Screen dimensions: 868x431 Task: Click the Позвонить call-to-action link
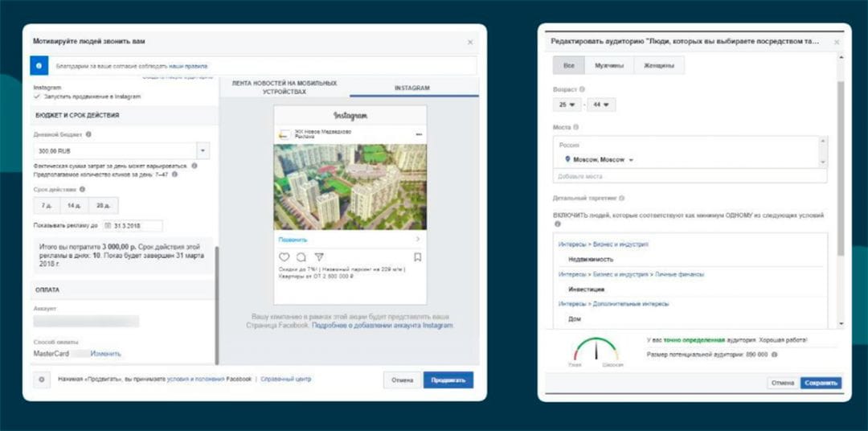pyautogui.click(x=293, y=240)
